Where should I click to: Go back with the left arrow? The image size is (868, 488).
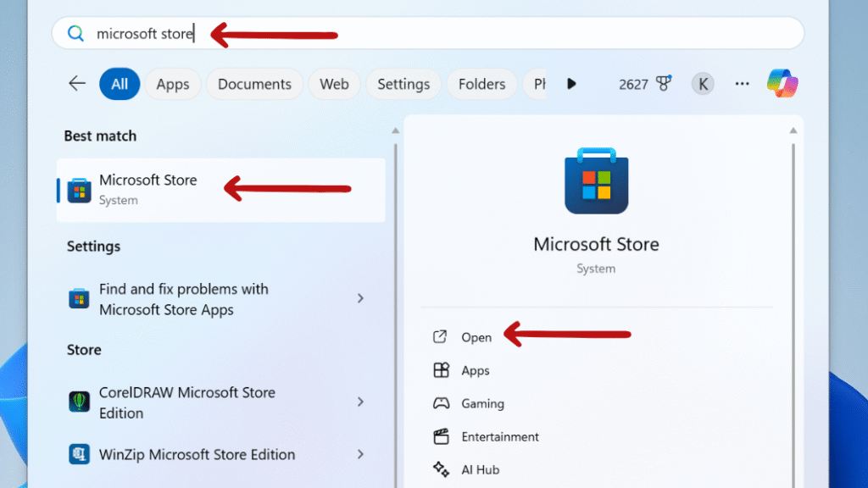click(77, 84)
